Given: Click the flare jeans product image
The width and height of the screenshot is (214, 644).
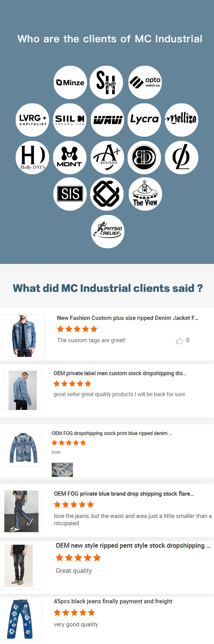Looking at the screenshot, I should pyautogui.click(x=21, y=511).
